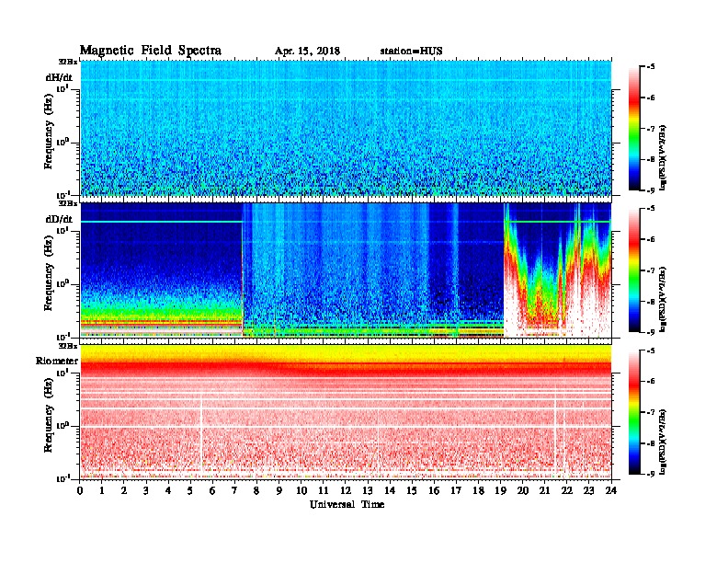Click the hour "18" tick label
Image resolution: width=728 pixels, height=563 pixels.
[x=478, y=490]
